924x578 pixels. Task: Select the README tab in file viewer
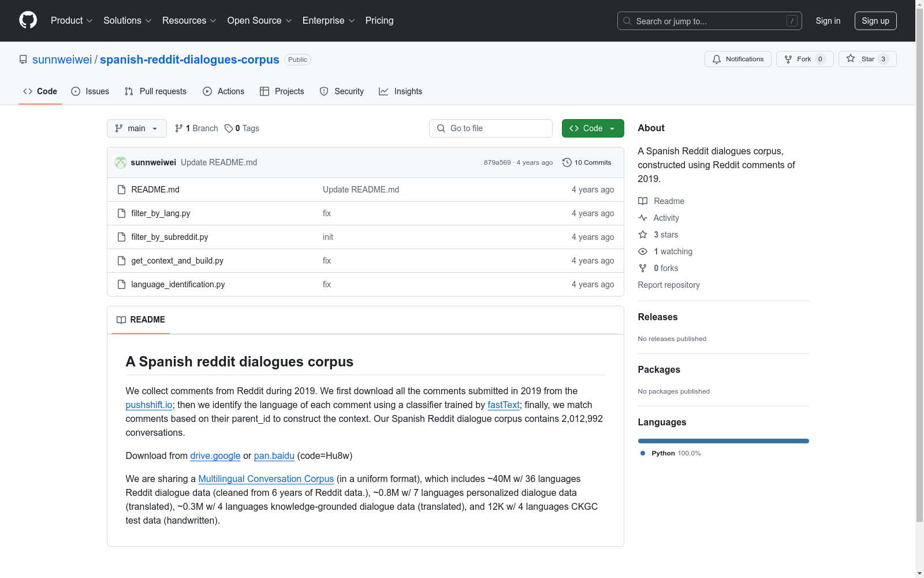point(141,320)
